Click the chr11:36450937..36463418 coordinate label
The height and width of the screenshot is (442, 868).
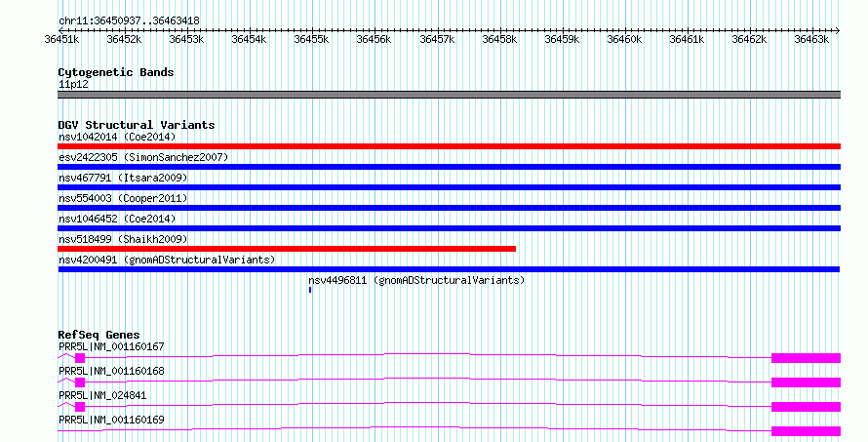pyautogui.click(x=129, y=21)
